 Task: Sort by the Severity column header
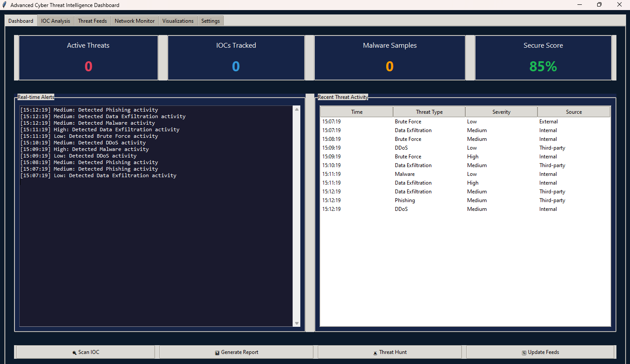click(x=501, y=112)
